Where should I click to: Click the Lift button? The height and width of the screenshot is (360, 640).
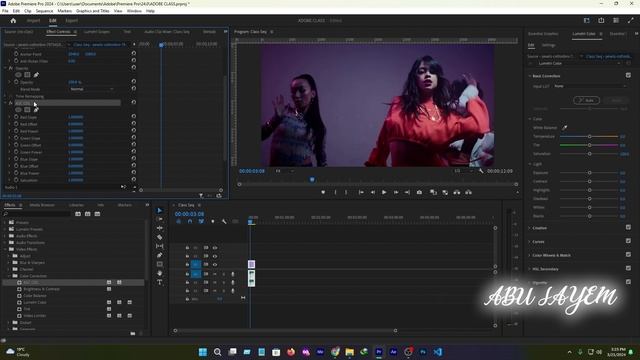433,192
